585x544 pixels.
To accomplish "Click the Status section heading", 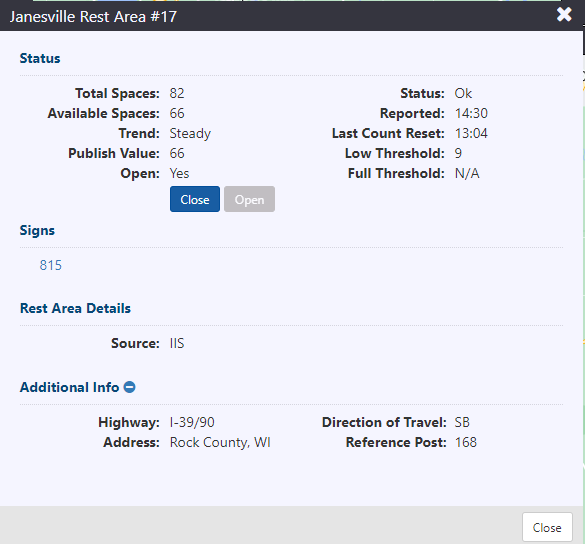I will pyautogui.click(x=40, y=59).
